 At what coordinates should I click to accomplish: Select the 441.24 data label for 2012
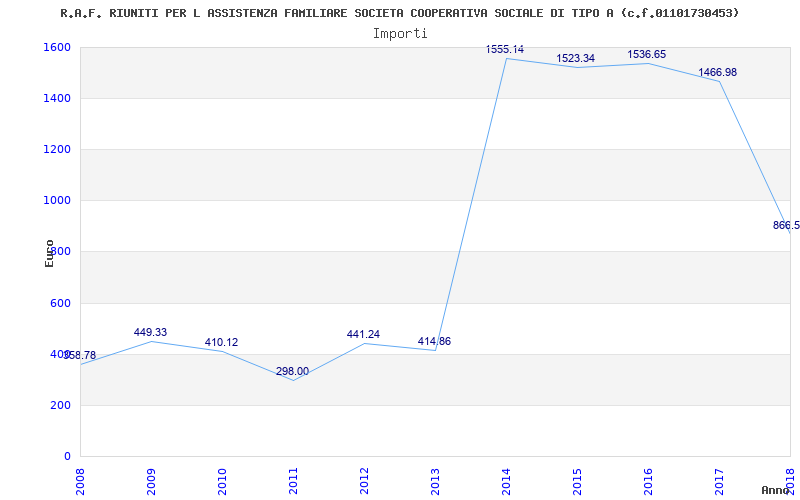click(x=363, y=335)
